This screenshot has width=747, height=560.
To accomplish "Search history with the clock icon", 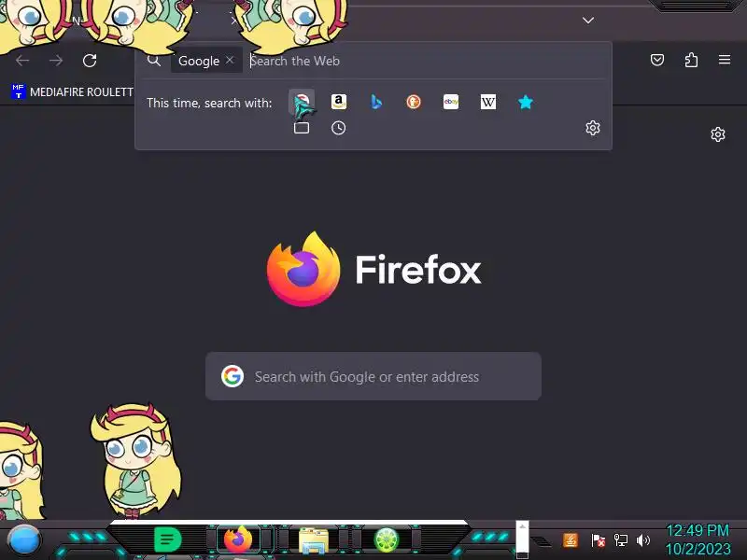I will 339,128.
